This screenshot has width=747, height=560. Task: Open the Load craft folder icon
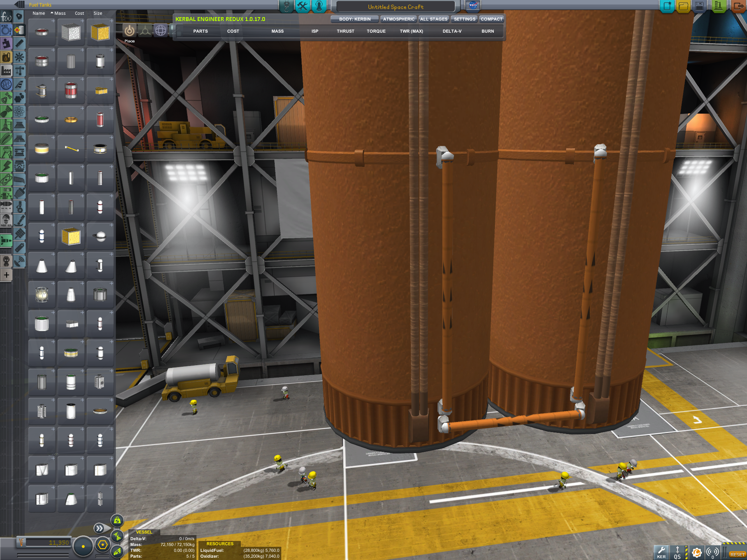coord(684,6)
